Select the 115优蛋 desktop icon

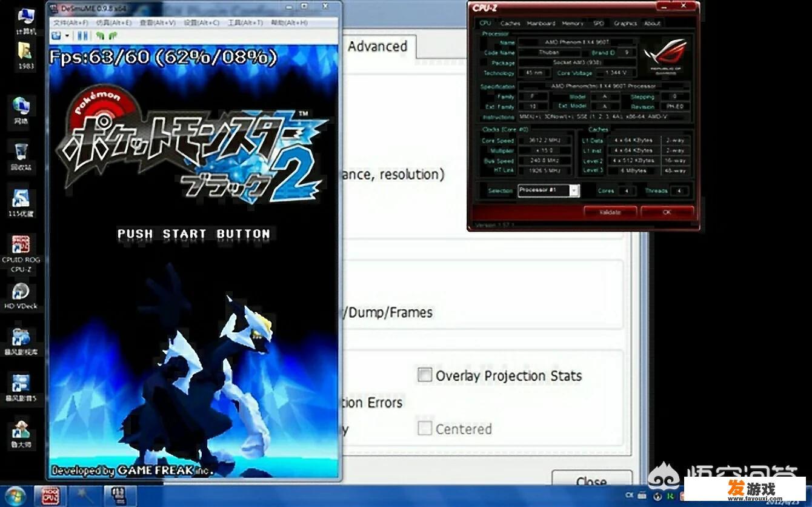(21, 203)
